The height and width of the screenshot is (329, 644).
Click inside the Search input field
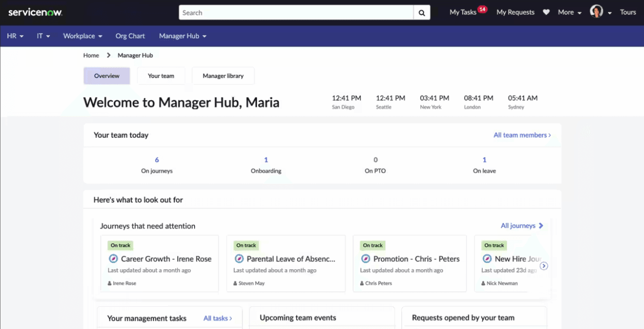[296, 13]
